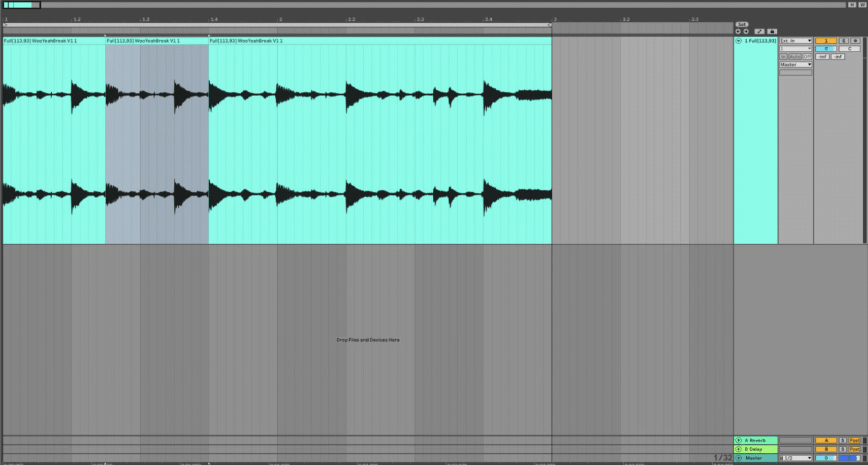The height and width of the screenshot is (465, 868).
Task: Click beat marker 1.3 on ruler
Action: click(145, 19)
